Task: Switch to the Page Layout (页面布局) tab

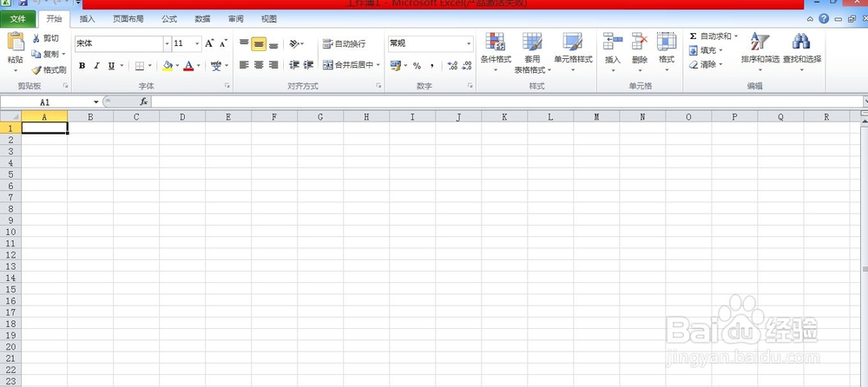Action: pos(128,19)
